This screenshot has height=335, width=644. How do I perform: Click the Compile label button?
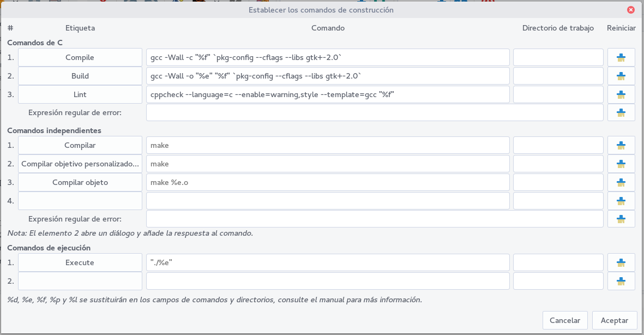pyautogui.click(x=80, y=57)
